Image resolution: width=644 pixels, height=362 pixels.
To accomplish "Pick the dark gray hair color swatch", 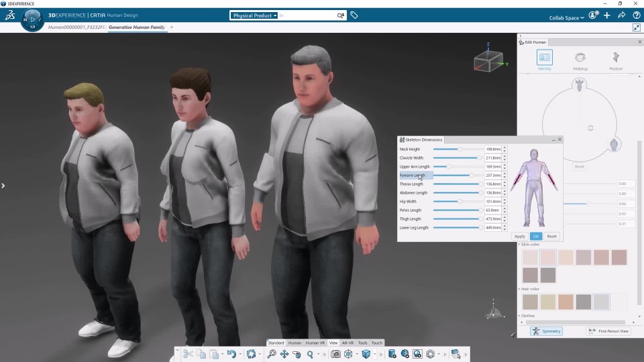I will [x=583, y=302].
